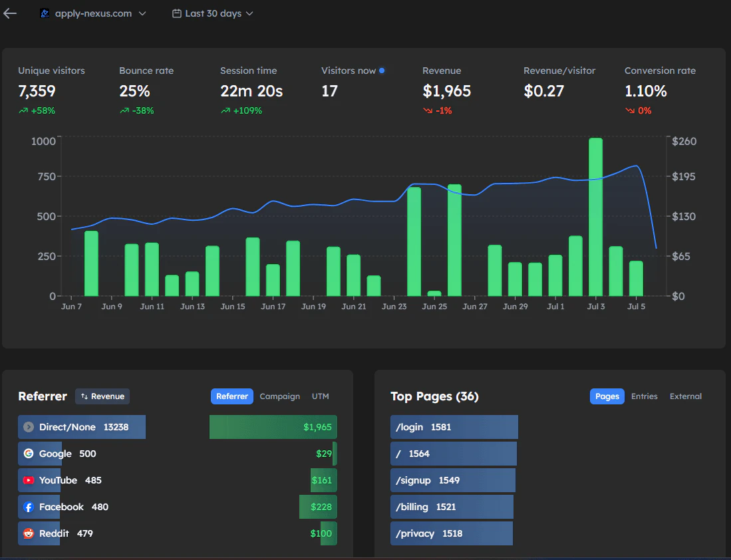Click the Google referrer icon
Viewport: 731px width, 560px height.
(x=28, y=454)
